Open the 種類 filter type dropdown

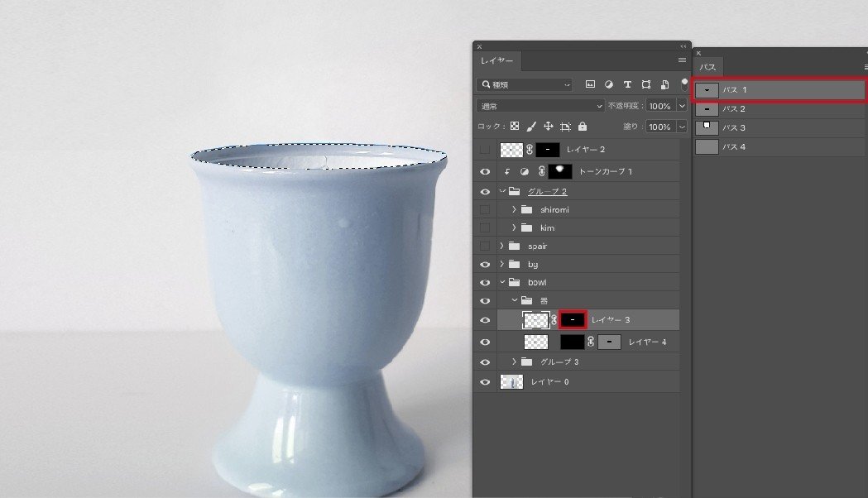[x=524, y=84]
